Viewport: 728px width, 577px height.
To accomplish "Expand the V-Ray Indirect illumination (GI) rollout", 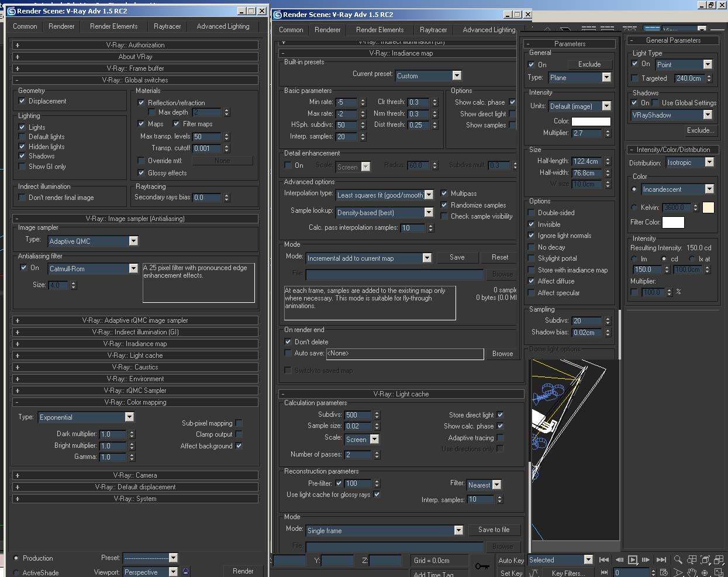I will 135,332.
